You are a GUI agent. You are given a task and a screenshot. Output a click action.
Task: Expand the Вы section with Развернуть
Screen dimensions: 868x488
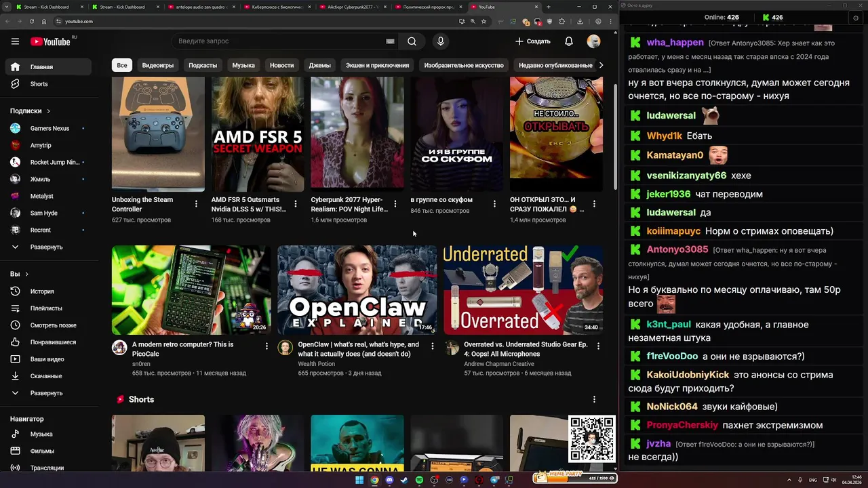[x=47, y=393]
